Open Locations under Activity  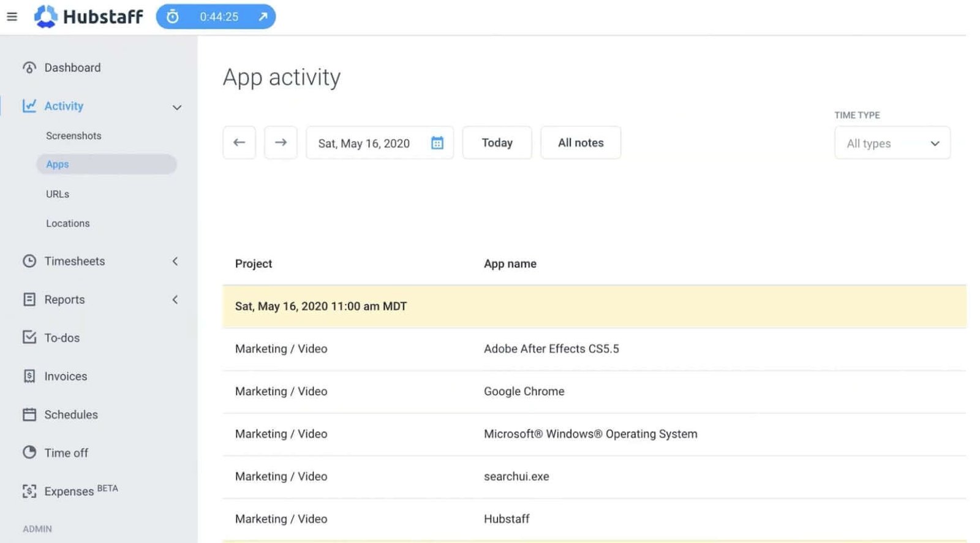[x=68, y=223]
